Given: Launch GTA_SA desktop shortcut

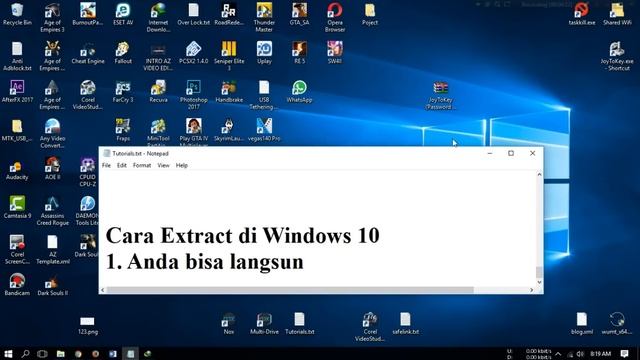Looking at the screenshot, I should 299,14.
